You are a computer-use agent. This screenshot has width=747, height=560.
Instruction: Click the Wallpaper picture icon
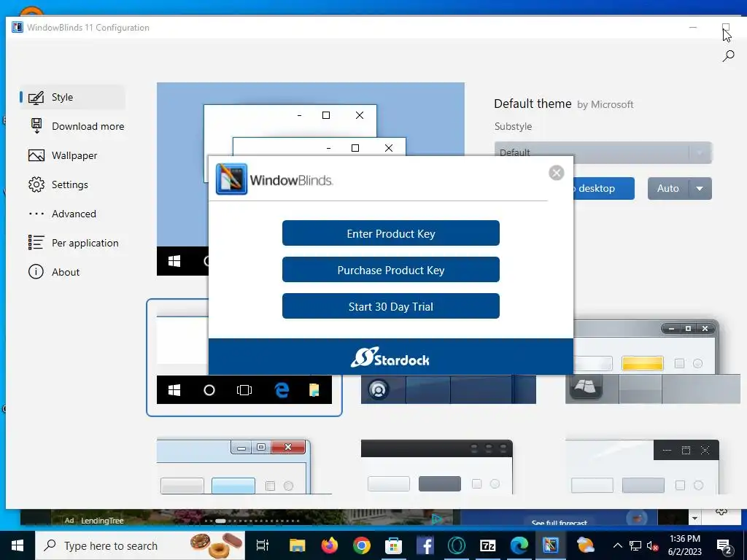coord(36,155)
